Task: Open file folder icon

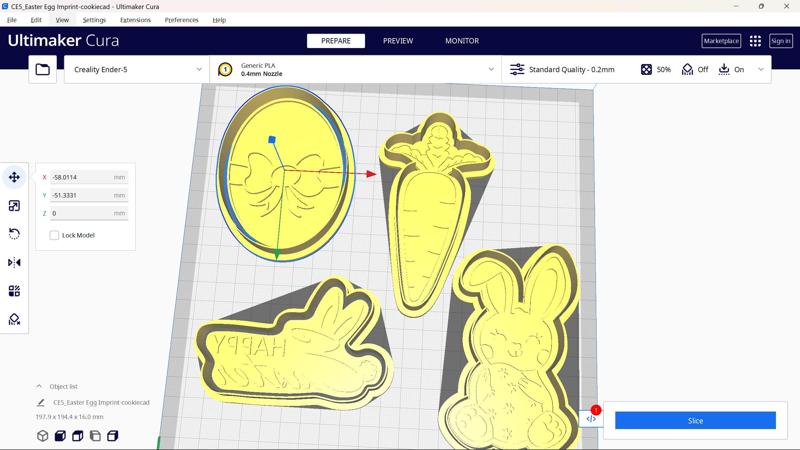Action: pos(42,69)
